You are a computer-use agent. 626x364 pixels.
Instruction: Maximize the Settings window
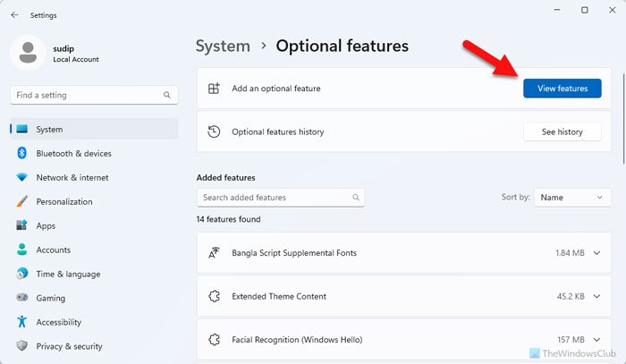pyautogui.click(x=585, y=10)
